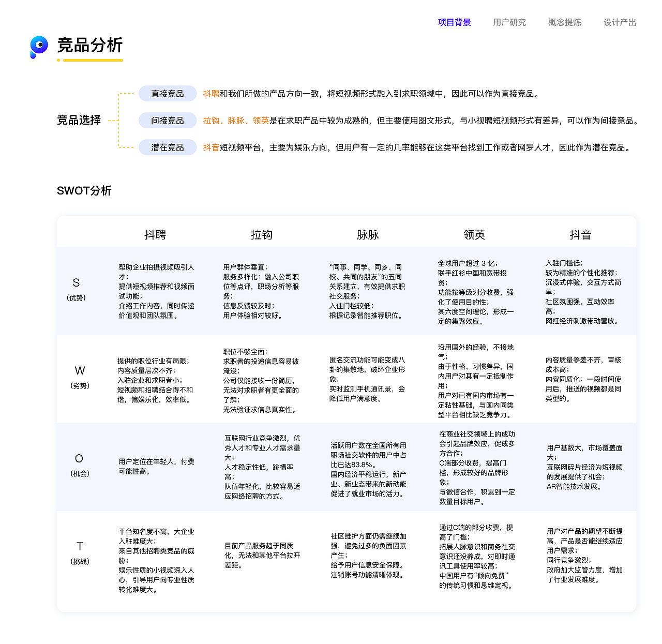Click the 竞品分析 page title
This screenshot has height=644, width=662.
click(x=90, y=46)
